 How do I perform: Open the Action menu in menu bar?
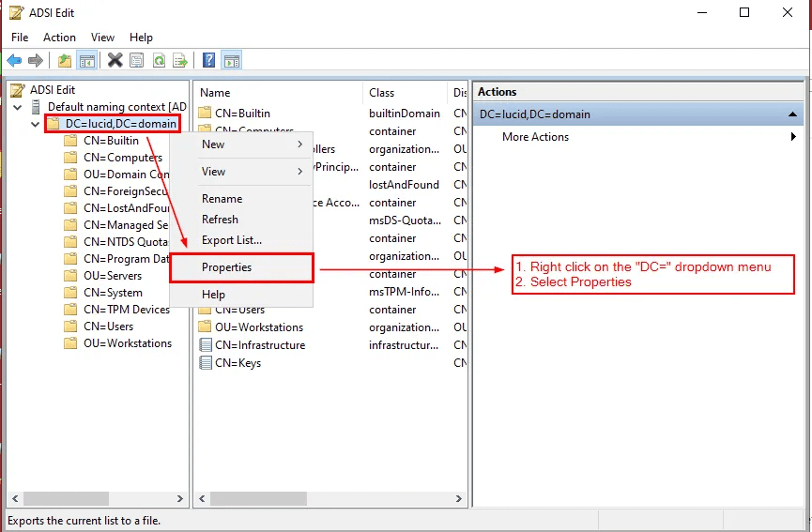point(59,38)
